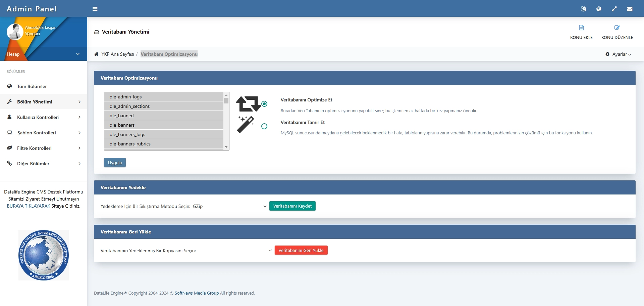Toggle fullscreen with the expand arrows icon

click(614, 9)
